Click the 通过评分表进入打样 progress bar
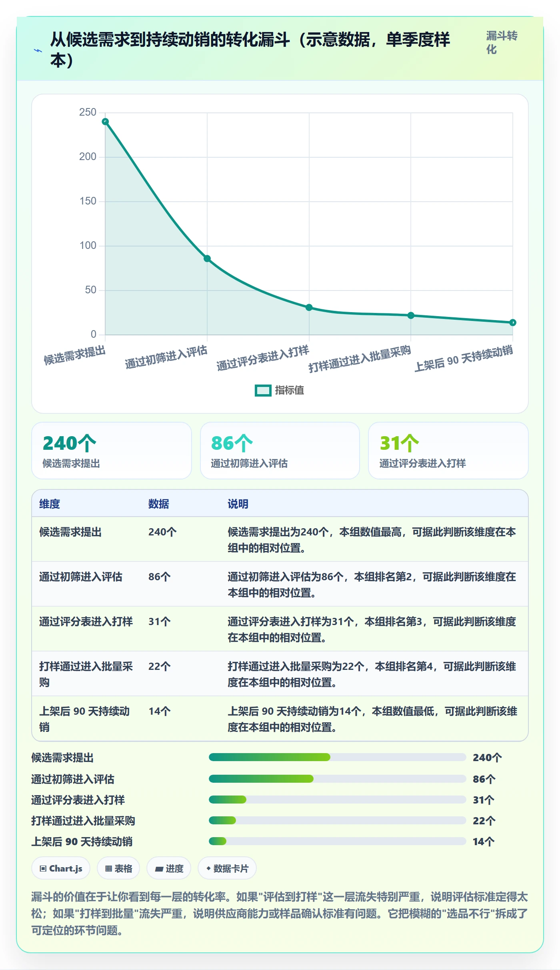 tap(338, 800)
